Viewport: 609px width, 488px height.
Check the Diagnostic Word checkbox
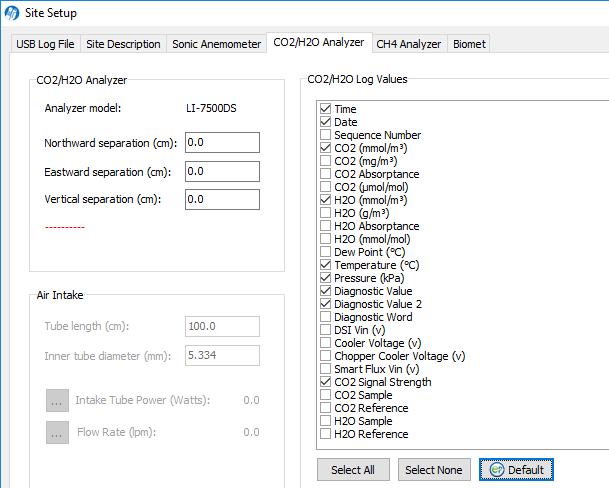(x=325, y=317)
